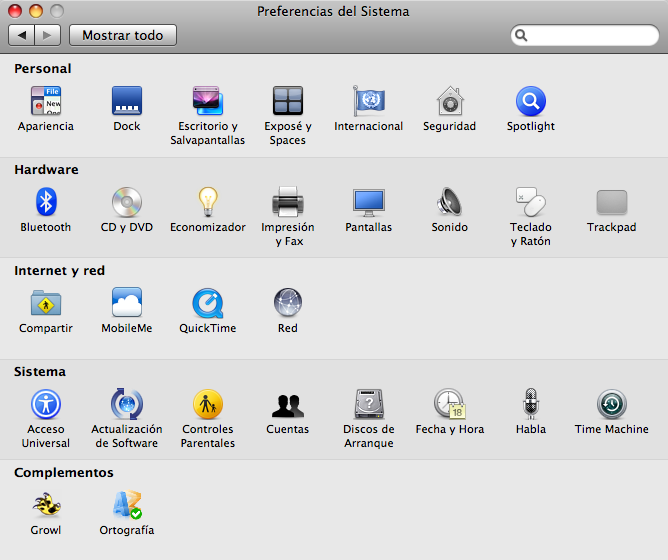Open Escritorio y Salvapantallas settings

208,102
